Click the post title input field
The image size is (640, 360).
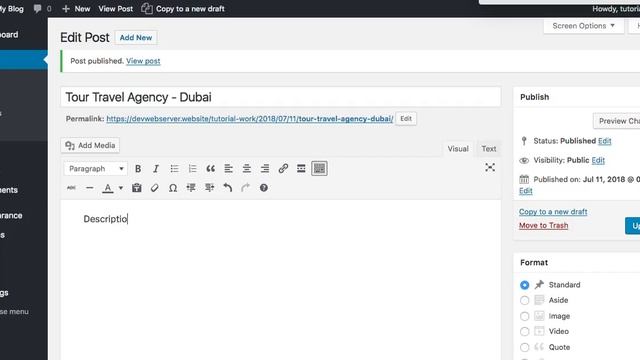[x=281, y=97]
